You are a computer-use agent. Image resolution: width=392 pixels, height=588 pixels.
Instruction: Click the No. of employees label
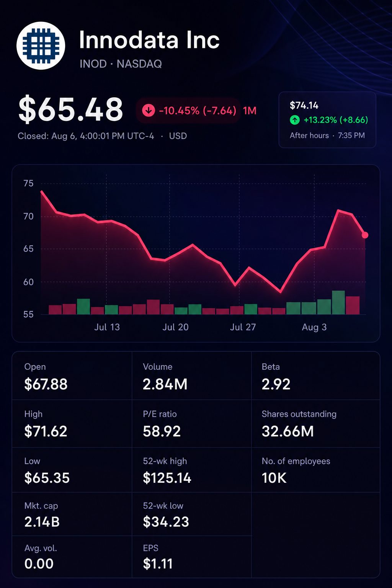click(x=296, y=461)
